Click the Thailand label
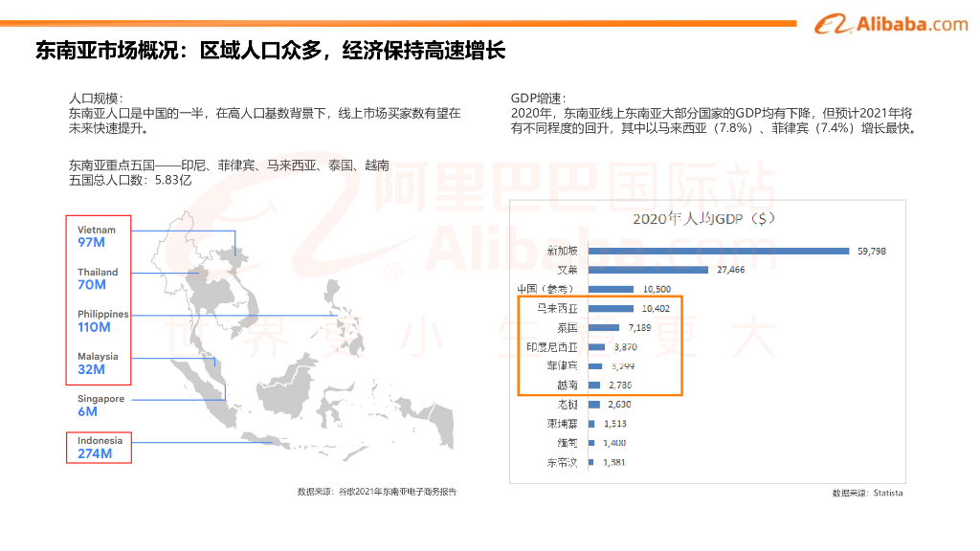Image resolution: width=980 pixels, height=551 pixels. point(98,273)
